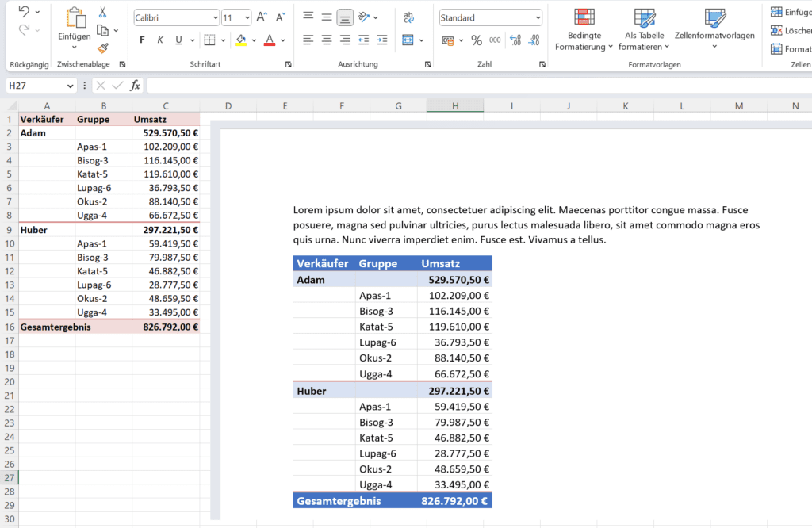
Task: Activate the Format Painter brush
Action: [x=102, y=48]
